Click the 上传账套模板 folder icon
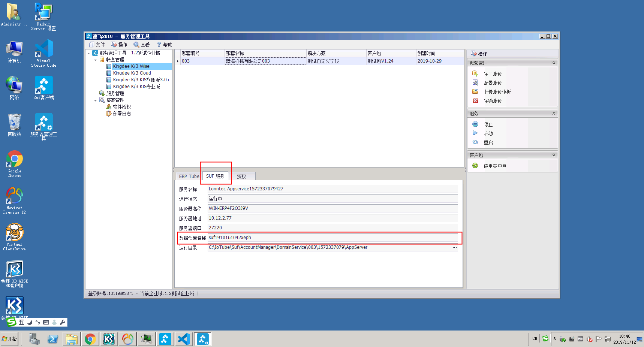644x347 pixels. pyautogui.click(x=475, y=92)
